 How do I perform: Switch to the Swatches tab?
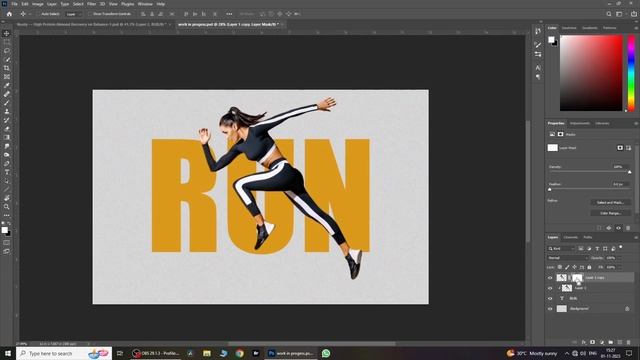(x=569, y=28)
